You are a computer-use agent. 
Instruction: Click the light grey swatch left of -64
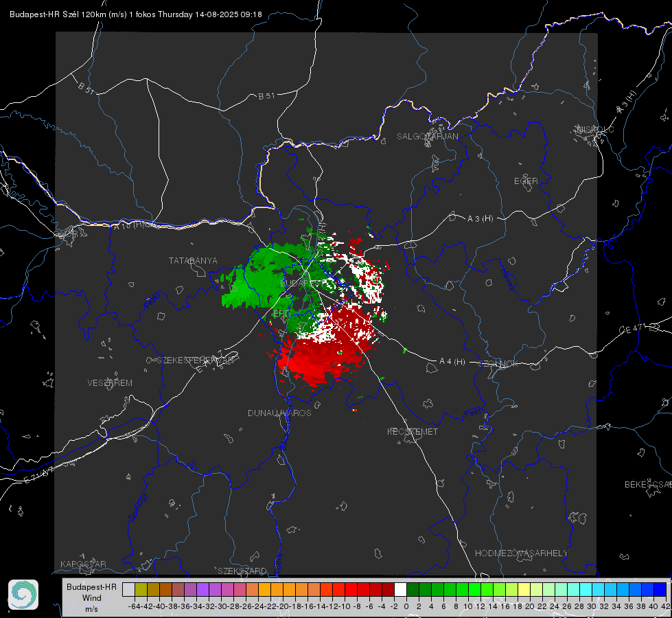coord(128,589)
